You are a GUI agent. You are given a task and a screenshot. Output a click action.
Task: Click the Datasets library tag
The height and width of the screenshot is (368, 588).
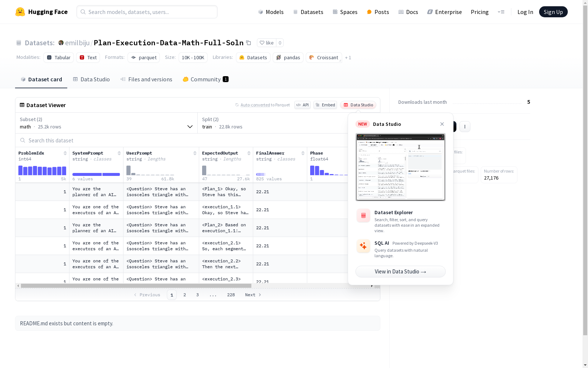coord(253,57)
